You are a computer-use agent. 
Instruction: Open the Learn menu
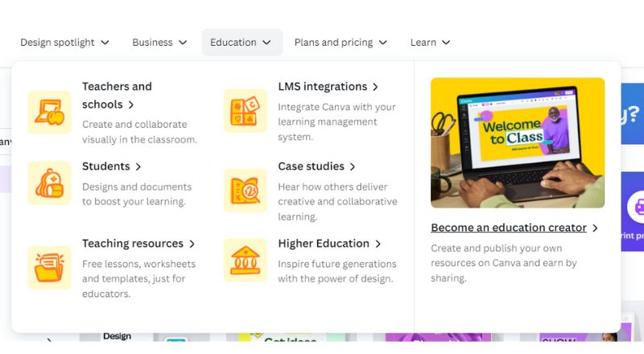430,43
